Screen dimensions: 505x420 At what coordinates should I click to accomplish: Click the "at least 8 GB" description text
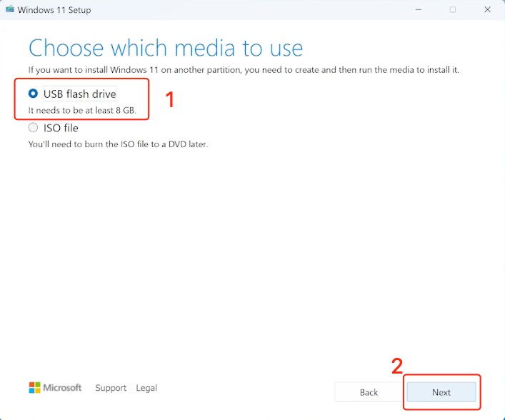81,111
